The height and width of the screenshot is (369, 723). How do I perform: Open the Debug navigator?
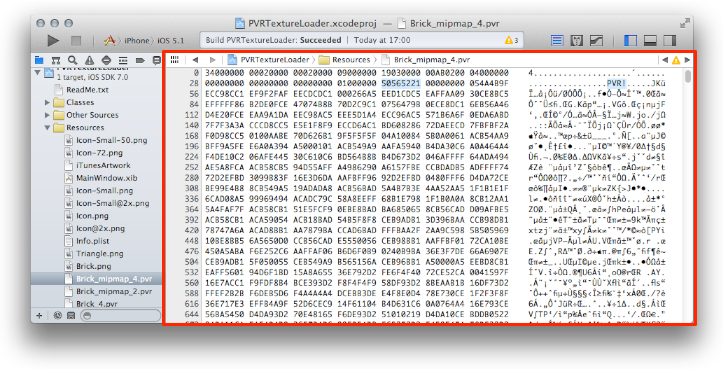coord(123,60)
